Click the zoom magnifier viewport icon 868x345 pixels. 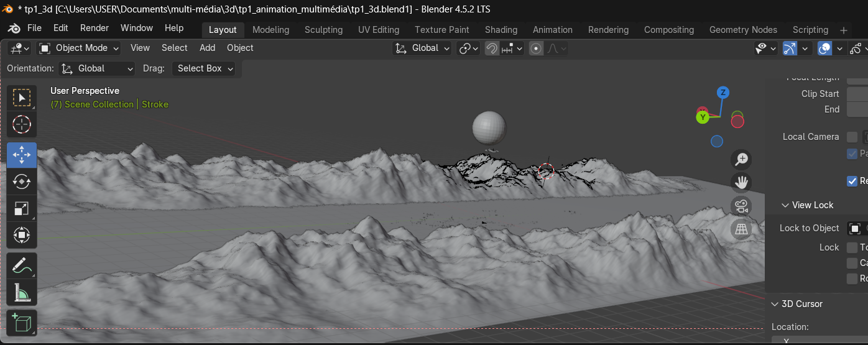[741, 159]
